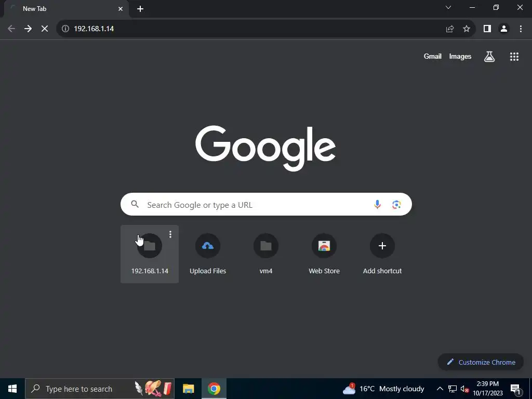The width and height of the screenshot is (532, 399).
Task: Open clock and calendar 2:39 PM
Action: pos(487,389)
